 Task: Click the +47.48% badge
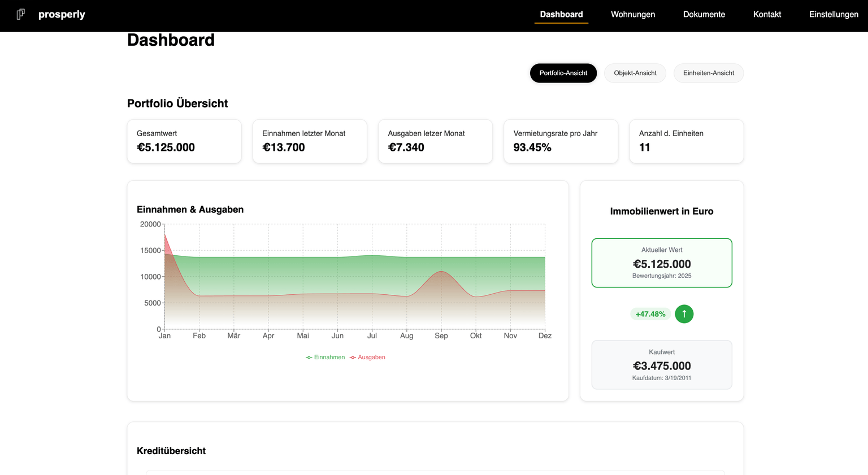point(650,314)
